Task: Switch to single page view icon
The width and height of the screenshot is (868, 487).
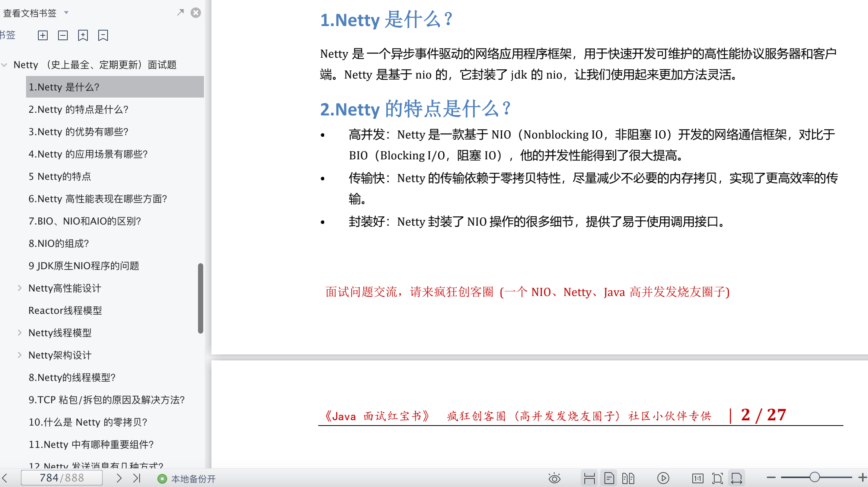Action: click(609, 478)
